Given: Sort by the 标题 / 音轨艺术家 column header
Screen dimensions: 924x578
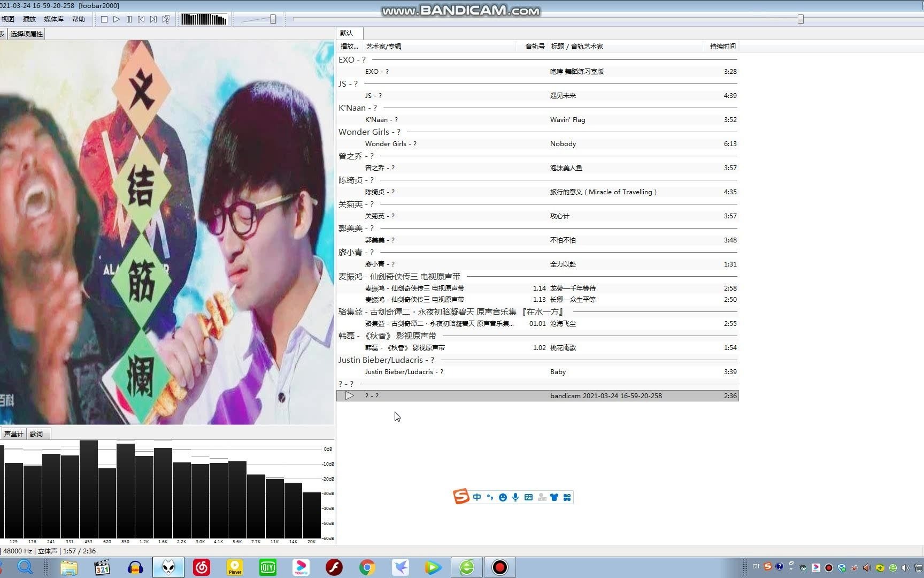Looking at the screenshot, I should (x=626, y=47).
